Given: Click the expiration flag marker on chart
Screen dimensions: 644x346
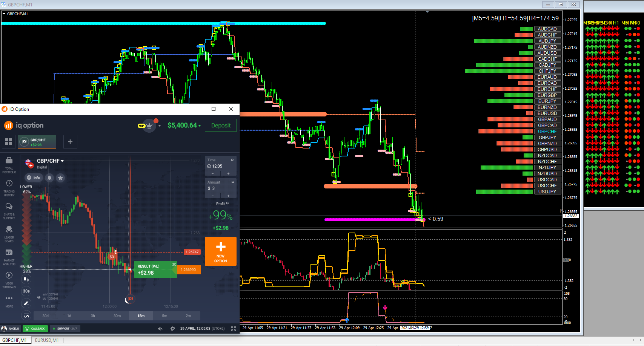Looking at the screenshot, I should coord(130,299).
